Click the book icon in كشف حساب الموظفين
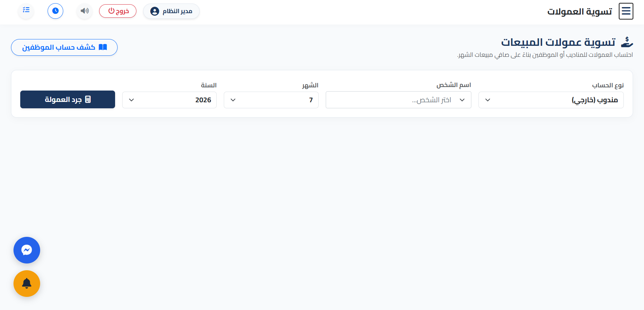The width and height of the screenshot is (644, 310). click(x=103, y=47)
